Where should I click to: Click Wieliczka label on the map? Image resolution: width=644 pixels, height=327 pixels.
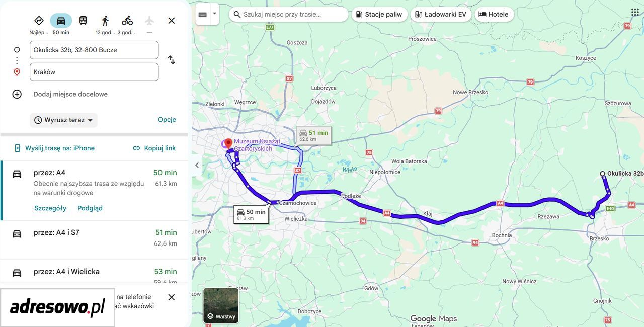pos(296,219)
